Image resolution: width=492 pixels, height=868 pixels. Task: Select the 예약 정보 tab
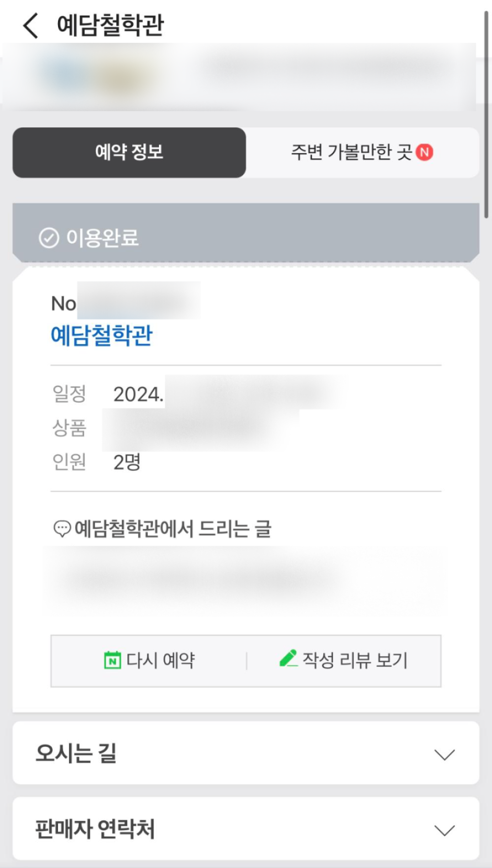[x=129, y=153]
